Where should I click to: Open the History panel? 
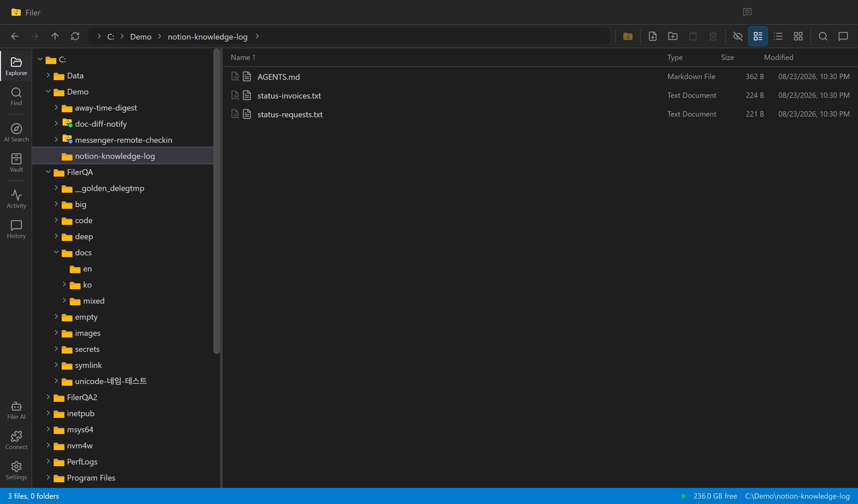click(16, 230)
